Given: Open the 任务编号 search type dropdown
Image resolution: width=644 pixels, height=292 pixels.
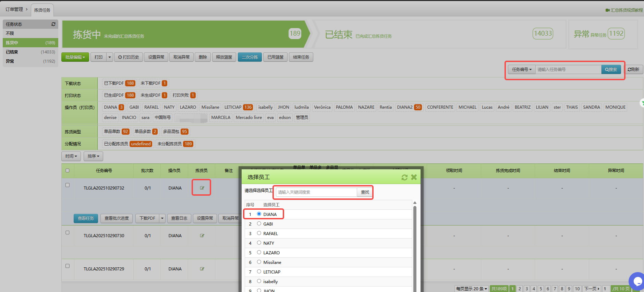Looking at the screenshot, I should (521, 70).
